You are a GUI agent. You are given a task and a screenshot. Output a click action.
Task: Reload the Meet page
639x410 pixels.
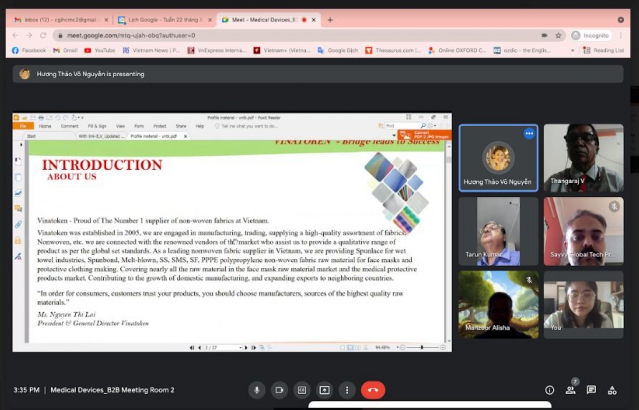(x=43, y=35)
